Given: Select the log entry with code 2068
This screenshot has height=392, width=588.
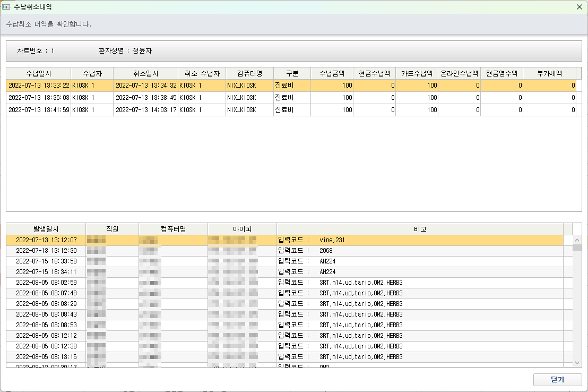Looking at the screenshot, I should (x=326, y=251).
